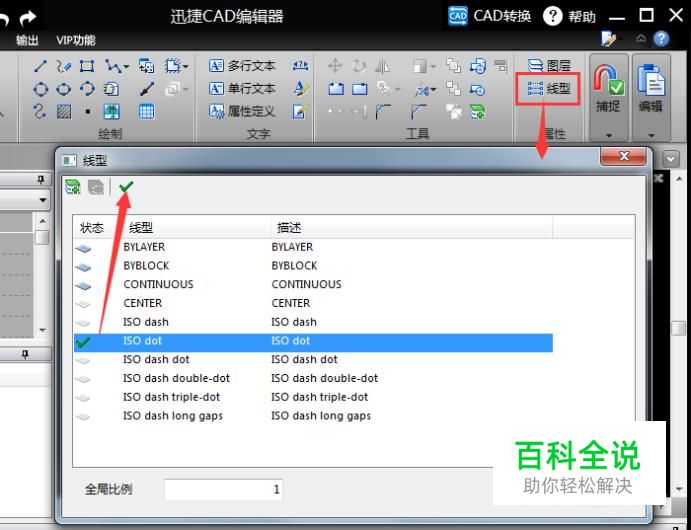
Task: Select the CENTER linetype row
Action: click(x=313, y=303)
